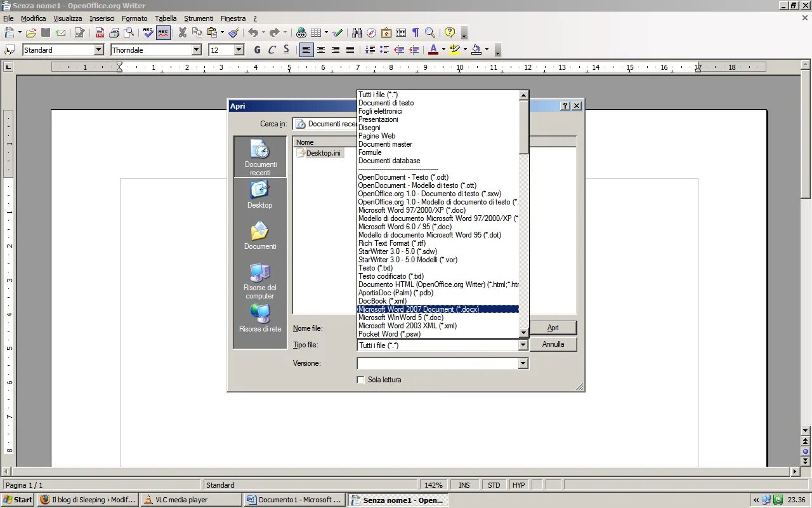
Task: Click the Annulla button
Action: tap(553, 344)
